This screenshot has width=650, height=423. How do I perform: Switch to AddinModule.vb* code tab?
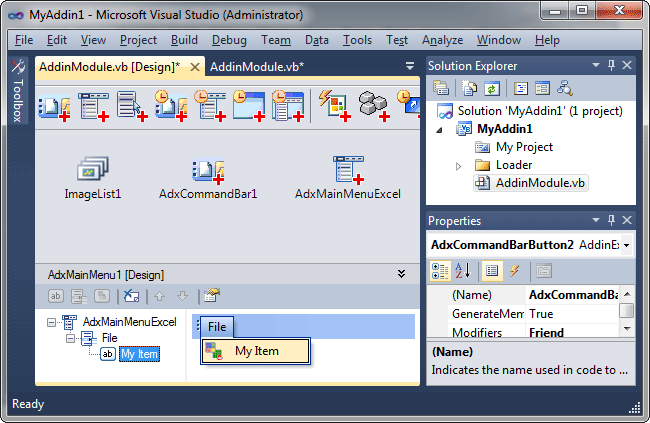click(257, 67)
